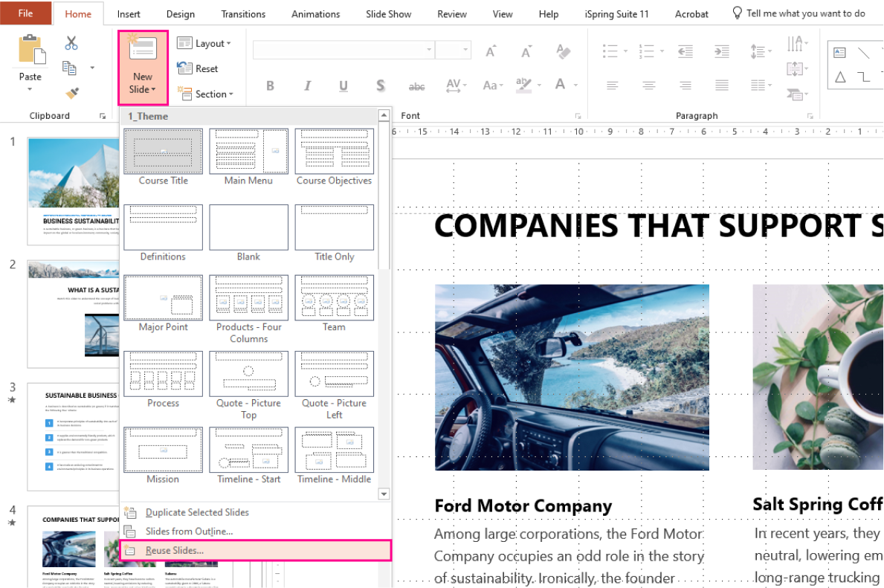This screenshot has width=884, height=588.
Task: Align text left
Action: (x=613, y=85)
